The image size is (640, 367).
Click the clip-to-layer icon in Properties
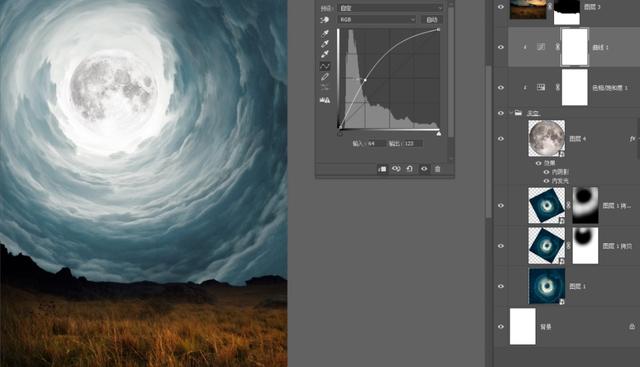click(382, 169)
